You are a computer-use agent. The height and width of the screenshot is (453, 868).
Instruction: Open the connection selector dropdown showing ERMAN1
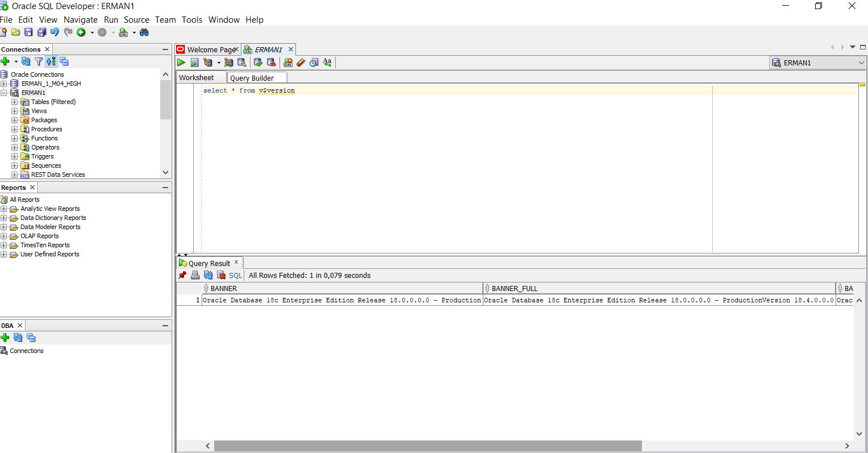(861, 63)
